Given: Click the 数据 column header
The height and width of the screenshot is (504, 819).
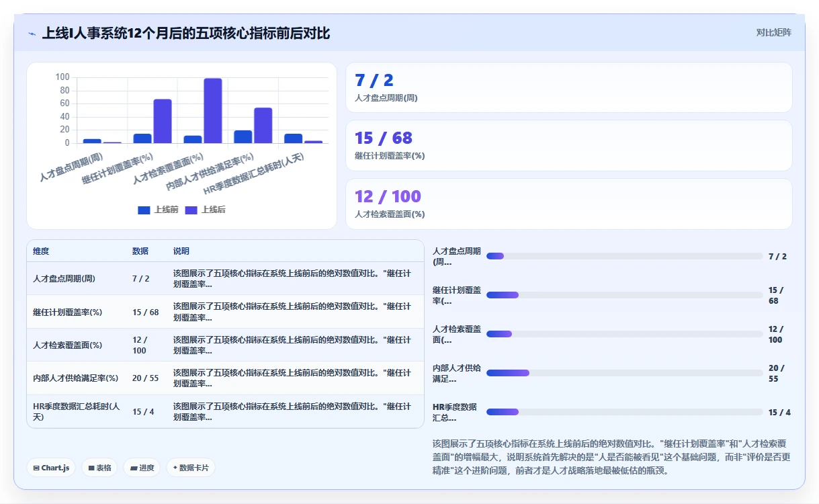Looking at the screenshot, I should pyautogui.click(x=140, y=251).
